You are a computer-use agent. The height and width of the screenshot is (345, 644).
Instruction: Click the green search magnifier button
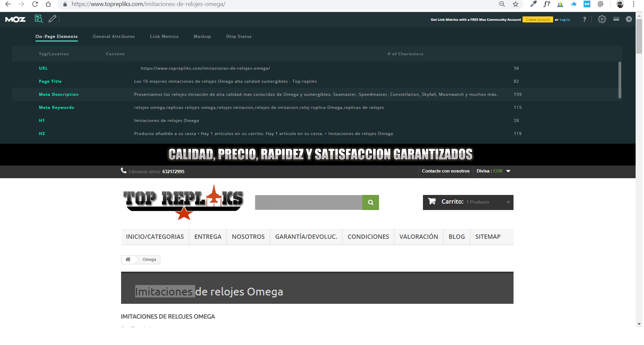click(371, 202)
